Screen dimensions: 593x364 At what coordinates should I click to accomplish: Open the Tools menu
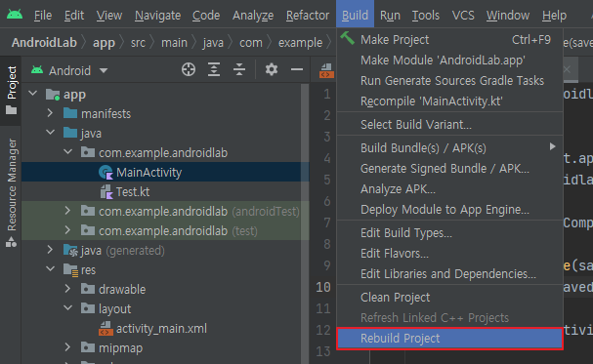(x=426, y=16)
